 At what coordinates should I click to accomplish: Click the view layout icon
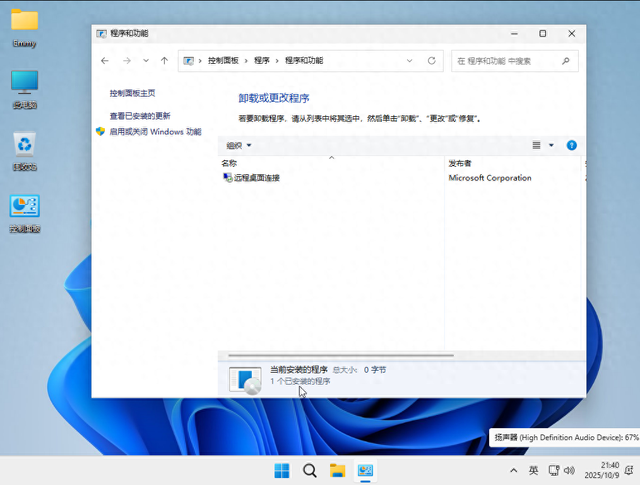pyautogui.click(x=537, y=145)
